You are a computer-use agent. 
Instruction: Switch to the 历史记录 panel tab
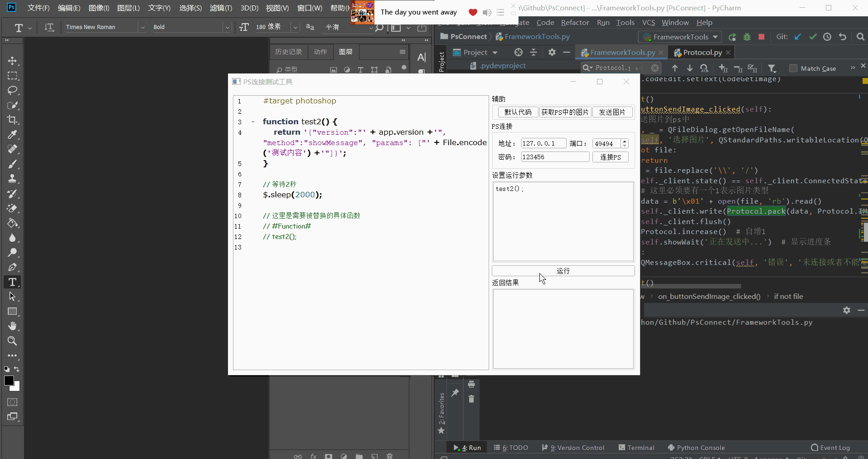coord(288,52)
